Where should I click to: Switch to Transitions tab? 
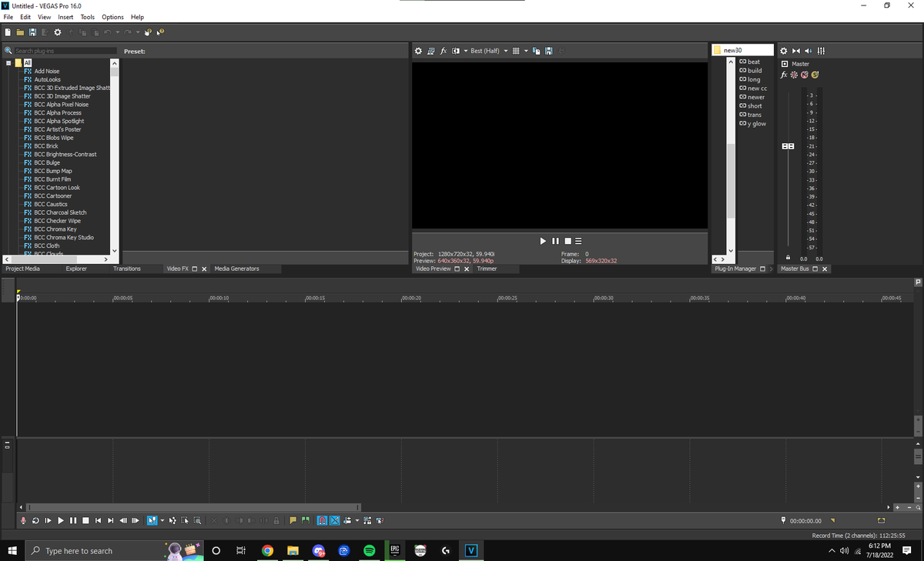127,269
